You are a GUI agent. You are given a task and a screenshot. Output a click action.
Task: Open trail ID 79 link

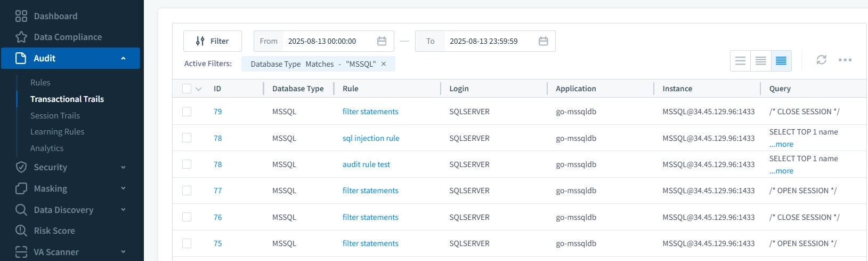[x=217, y=112]
